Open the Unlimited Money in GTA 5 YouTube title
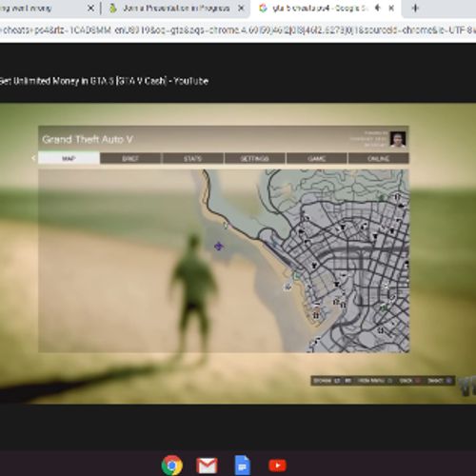The width and height of the screenshot is (476, 476). 104,81
